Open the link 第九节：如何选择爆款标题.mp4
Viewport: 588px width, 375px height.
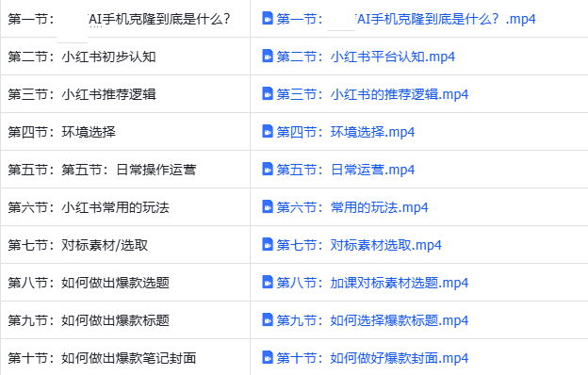tap(372, 320)
